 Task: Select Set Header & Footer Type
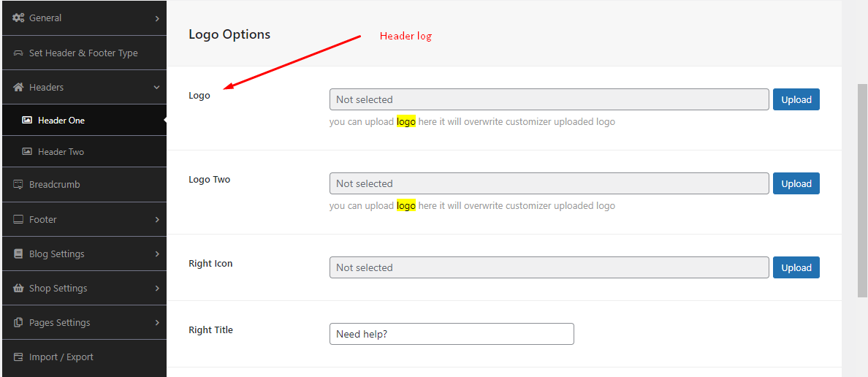(83, 53)
